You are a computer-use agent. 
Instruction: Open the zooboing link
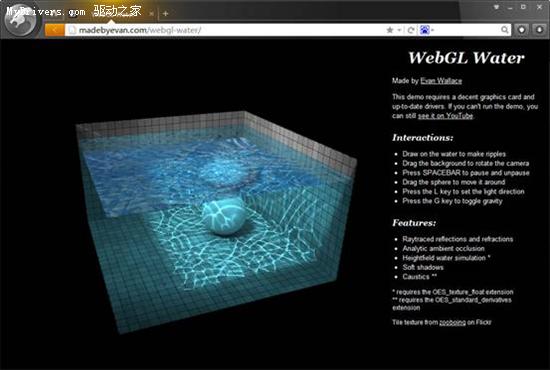452,322
